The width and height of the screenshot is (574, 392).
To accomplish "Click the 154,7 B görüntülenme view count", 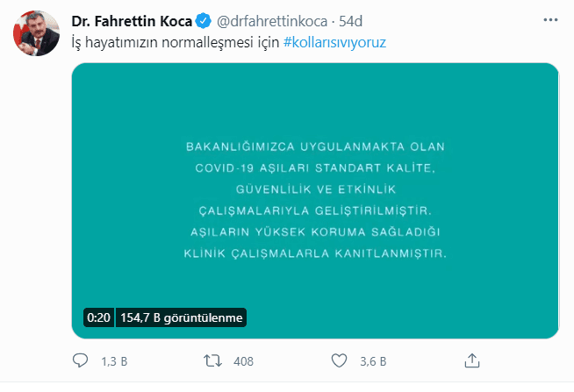I will pyautogui.click(x=182, y=317).
